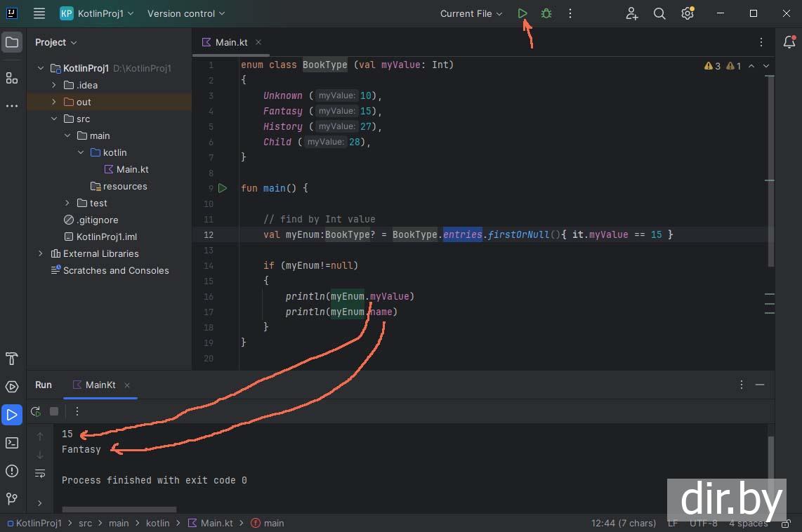
Task: Click the UTF-8 encoding in status bar
Action: [703, 523]
